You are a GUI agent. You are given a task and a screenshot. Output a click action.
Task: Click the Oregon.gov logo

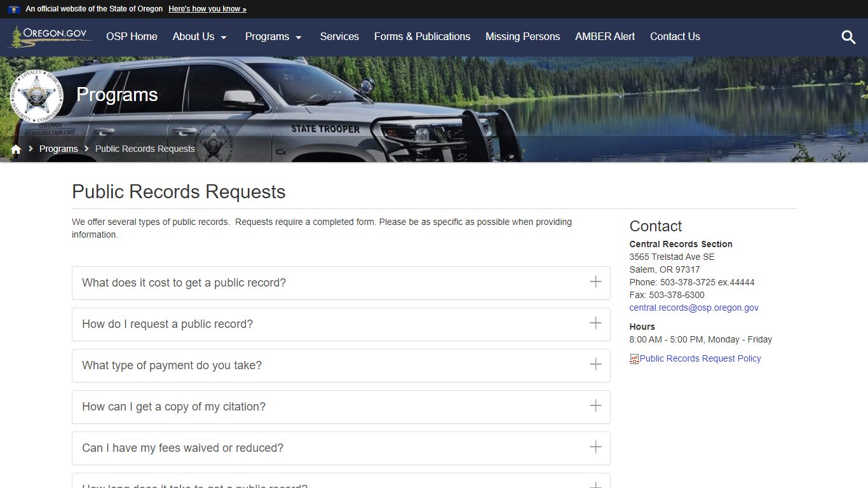coord(50,37)
